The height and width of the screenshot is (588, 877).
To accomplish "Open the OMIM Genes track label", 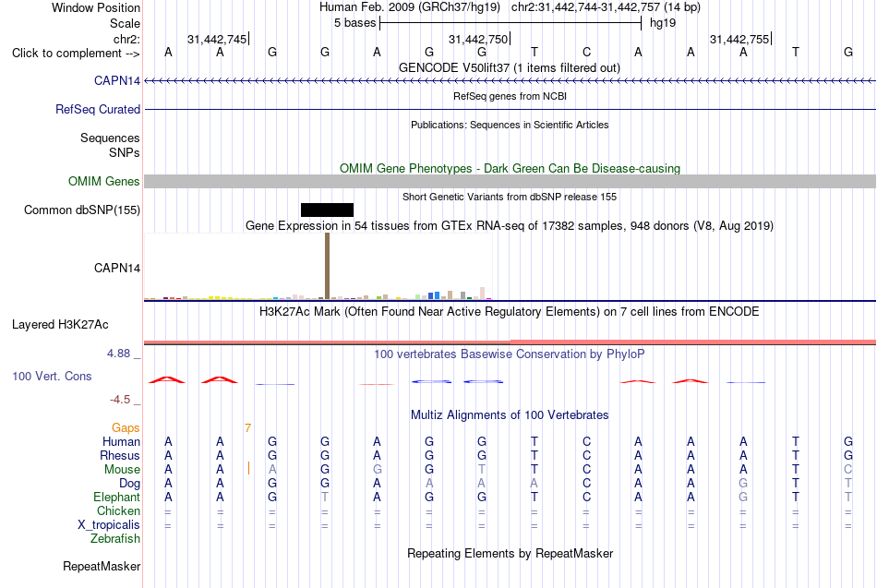I will 103,181.
